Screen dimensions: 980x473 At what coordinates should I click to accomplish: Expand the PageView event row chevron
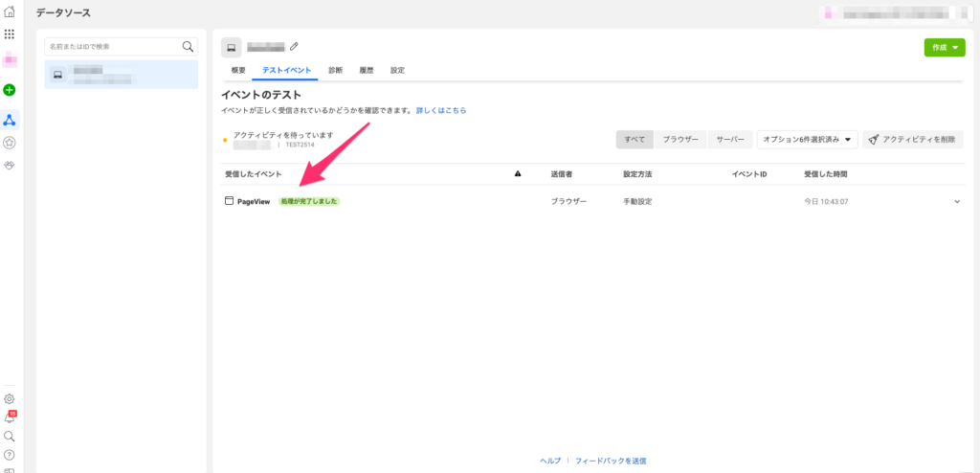pyautogui.click(x=957, y=201)
